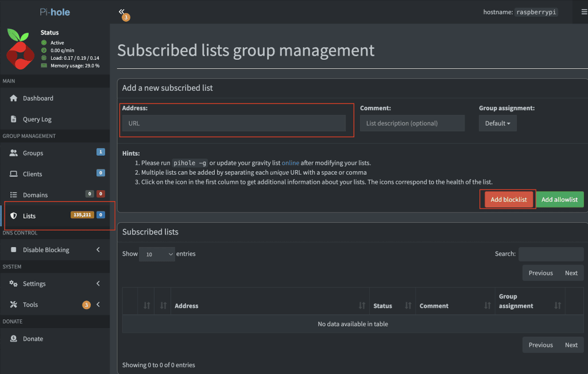Click the lower Previous pagination button
This screenshot has width=588, height=374.
(x=540, y=345)
